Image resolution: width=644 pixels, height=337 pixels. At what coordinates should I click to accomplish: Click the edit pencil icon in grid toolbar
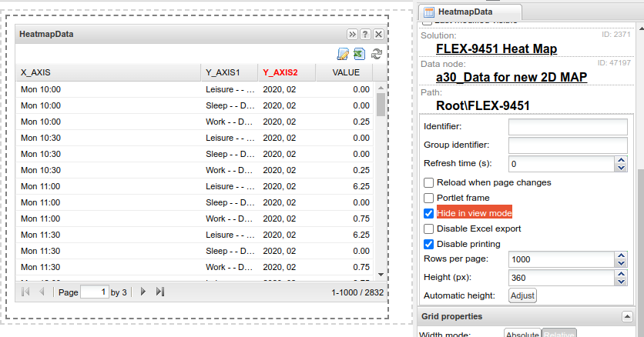(343, 54)
